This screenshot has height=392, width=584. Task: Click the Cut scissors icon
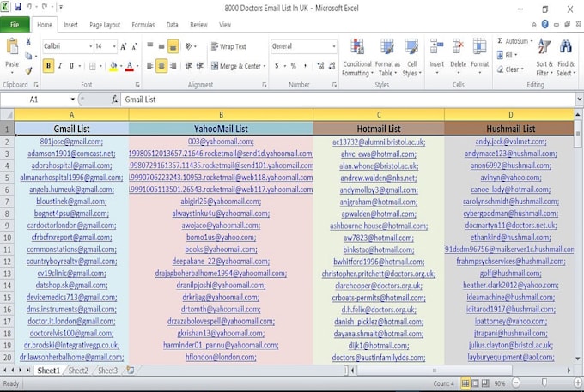click(x=28, y=42)
